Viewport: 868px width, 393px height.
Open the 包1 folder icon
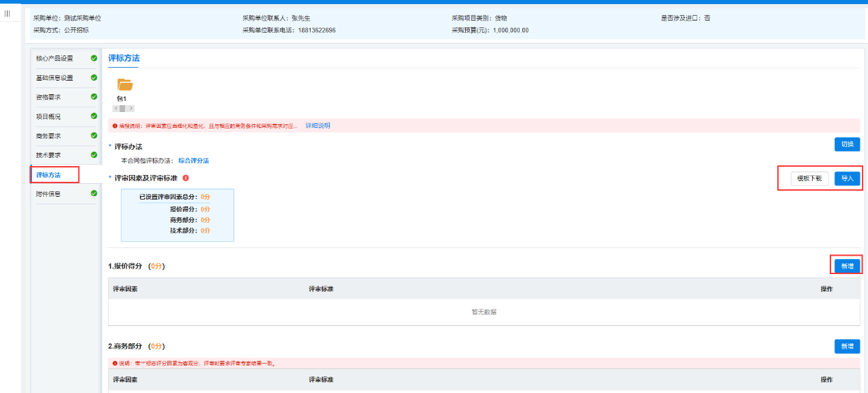tap(124, 85)
